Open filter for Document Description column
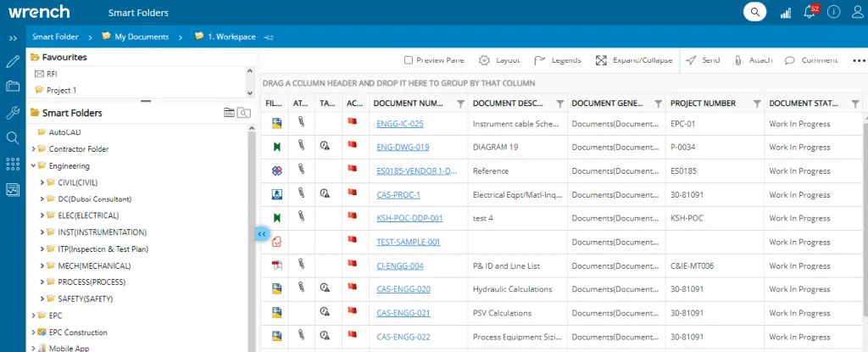This screenshot has width=868, height=352. click(x=559, y=103)
